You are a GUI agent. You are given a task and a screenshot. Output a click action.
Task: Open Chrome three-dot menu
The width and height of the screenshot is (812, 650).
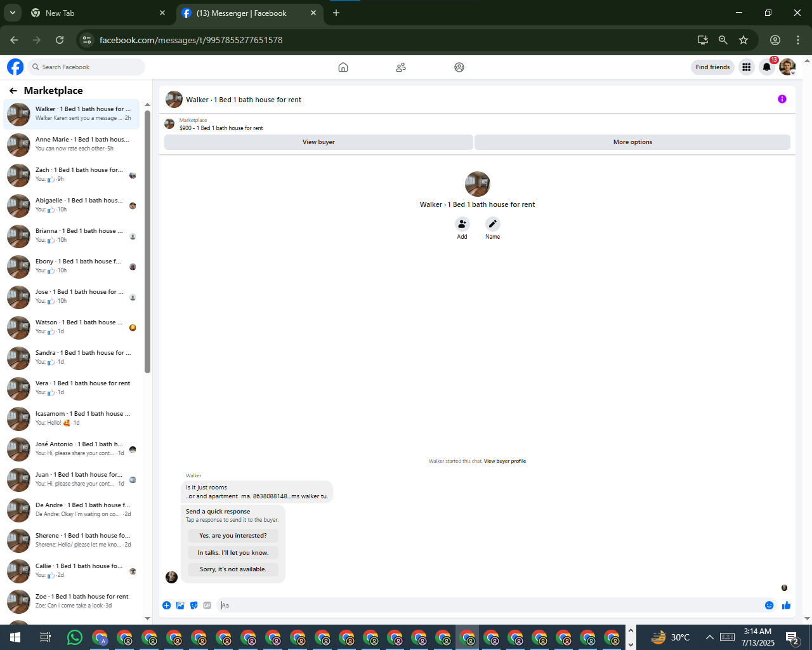pos(798,40)
